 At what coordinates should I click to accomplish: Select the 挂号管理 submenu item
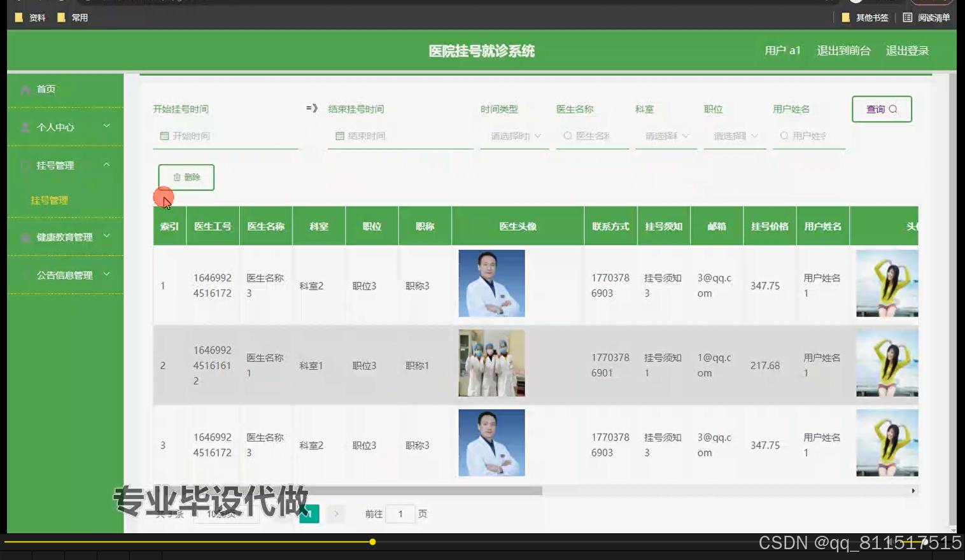(x=48, y=200)
